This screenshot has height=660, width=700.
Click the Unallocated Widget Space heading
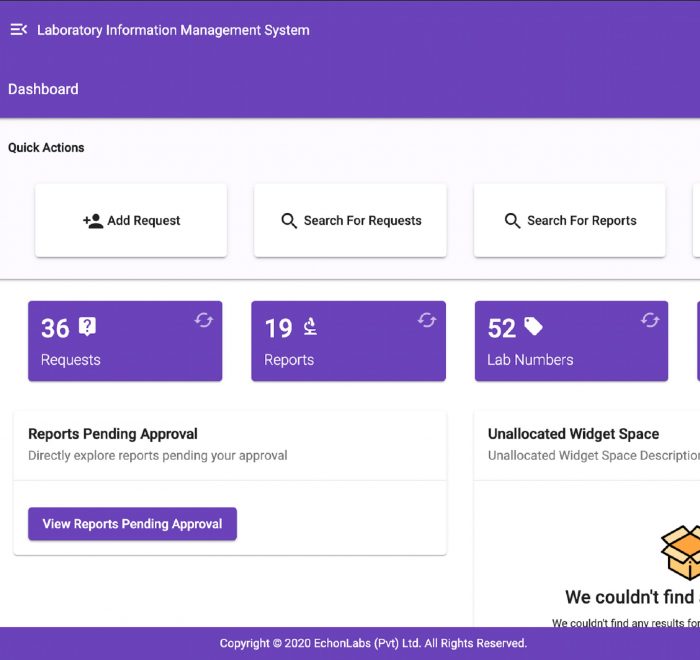[573, 434]
